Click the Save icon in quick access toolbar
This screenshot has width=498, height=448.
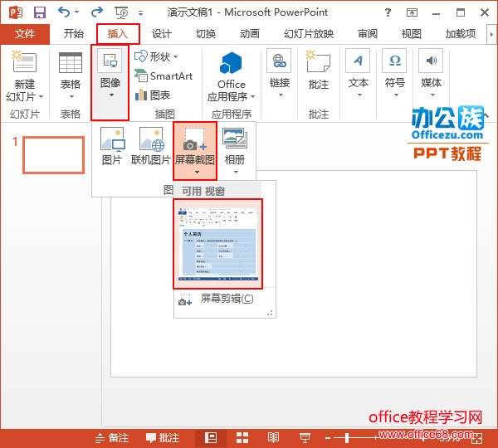tap(40, 12)
